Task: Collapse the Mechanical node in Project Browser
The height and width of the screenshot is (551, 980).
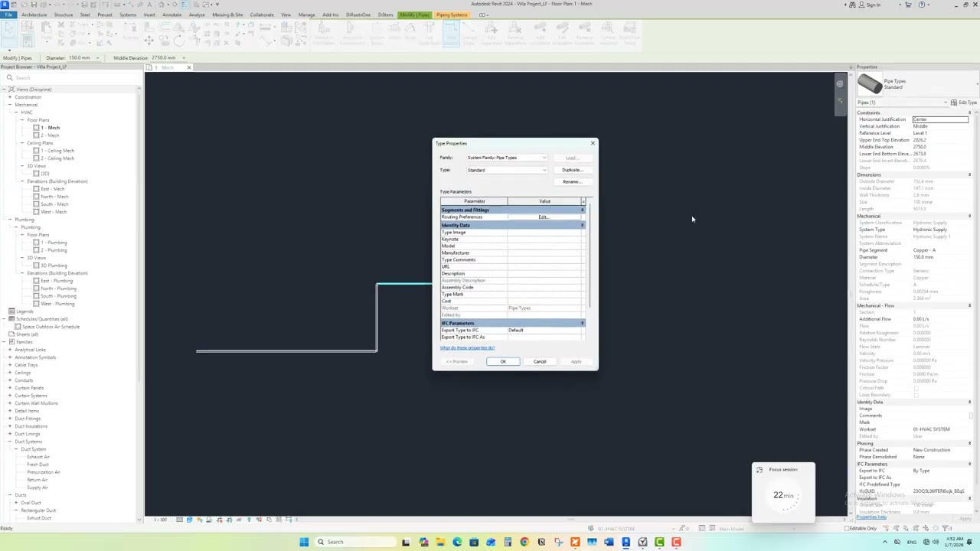Action: click(10, 105)
